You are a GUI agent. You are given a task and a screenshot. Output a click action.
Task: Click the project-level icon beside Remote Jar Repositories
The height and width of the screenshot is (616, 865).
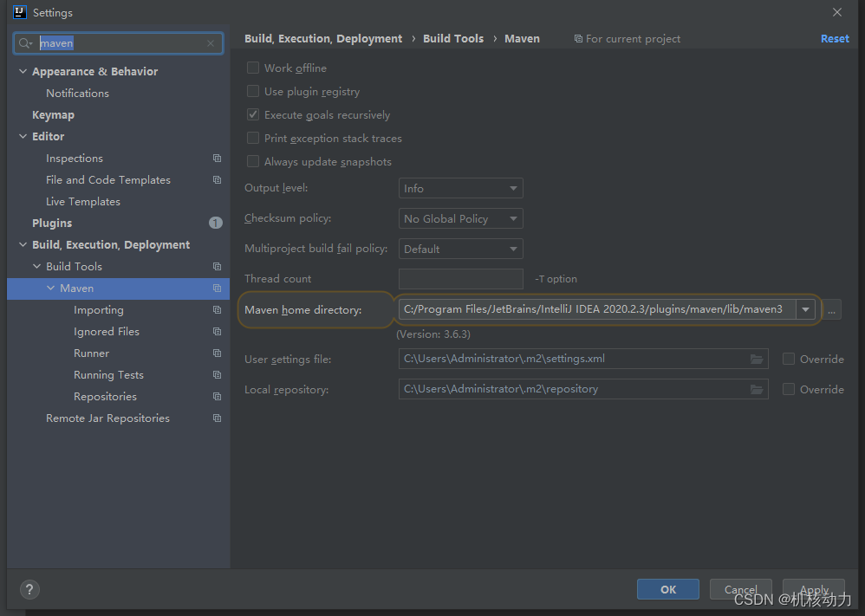click(x=217, y=418)
